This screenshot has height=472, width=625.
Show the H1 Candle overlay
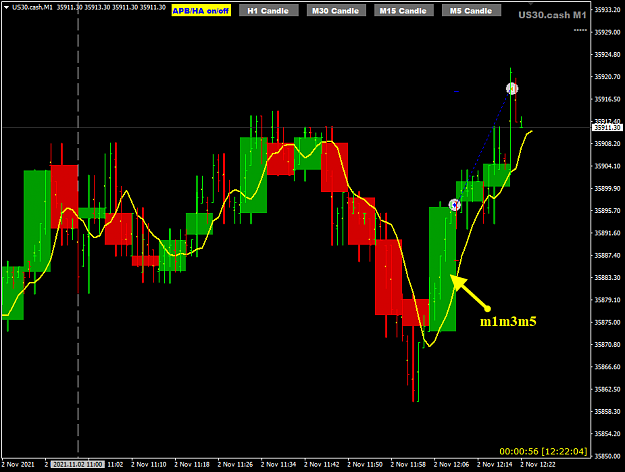point(268,11)
